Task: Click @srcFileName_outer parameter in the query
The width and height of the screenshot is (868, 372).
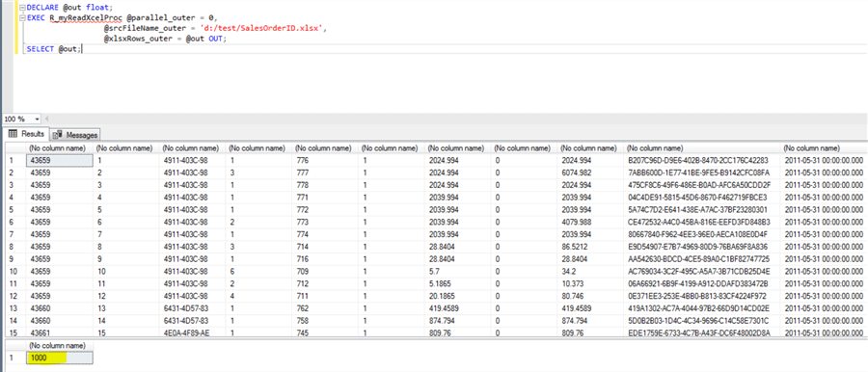Action: 146,28
